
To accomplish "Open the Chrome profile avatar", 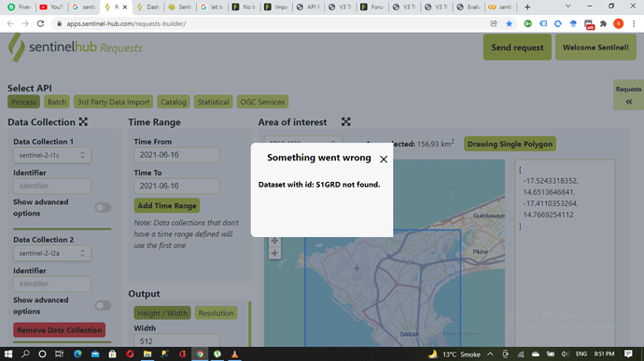I will pyautogui.click(x=618, y=24).
